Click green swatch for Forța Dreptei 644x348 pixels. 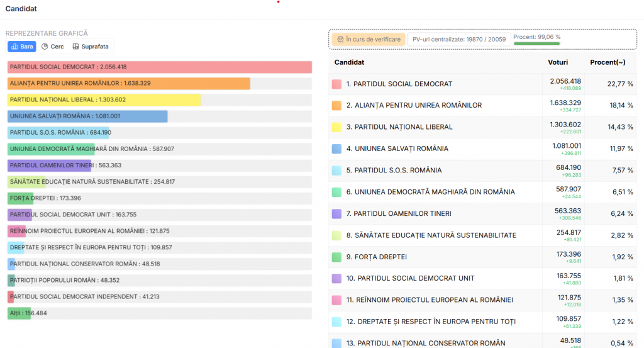(x=336, y=257)
